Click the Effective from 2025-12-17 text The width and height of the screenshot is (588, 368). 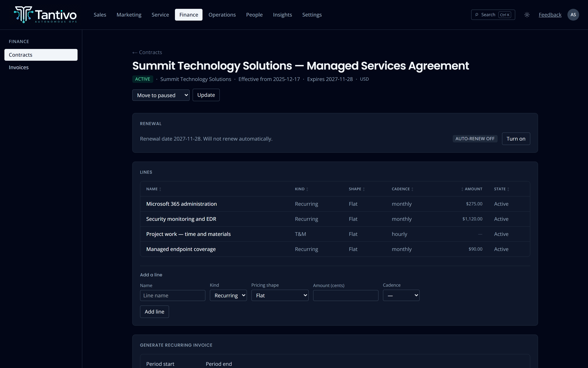tap(269, 79)
